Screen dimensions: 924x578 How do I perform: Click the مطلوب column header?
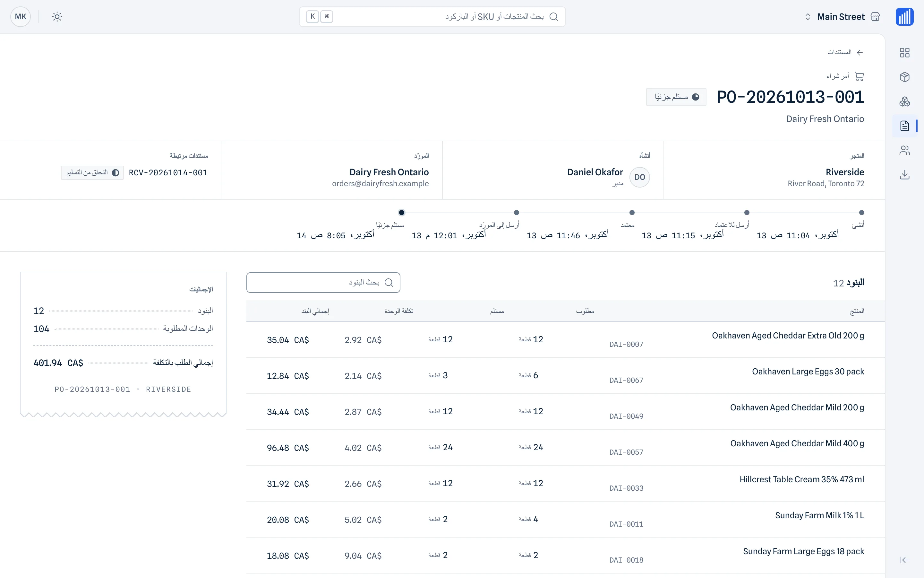coord(585,311)
